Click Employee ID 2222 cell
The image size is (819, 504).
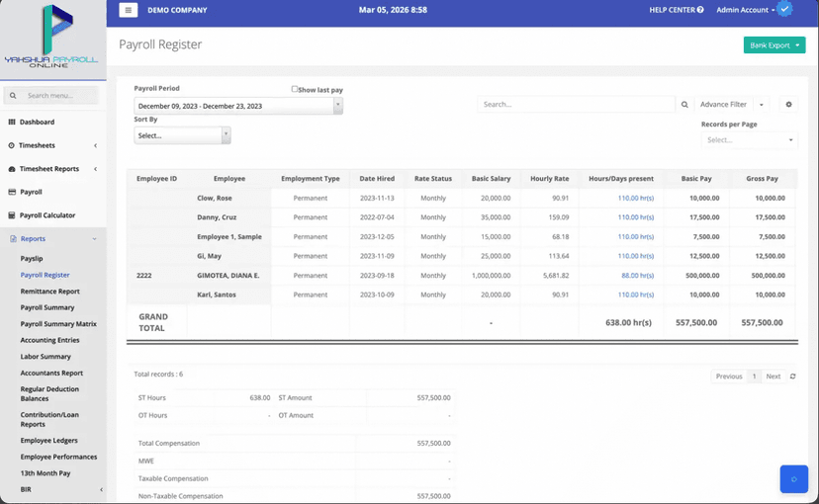(144, 276)
